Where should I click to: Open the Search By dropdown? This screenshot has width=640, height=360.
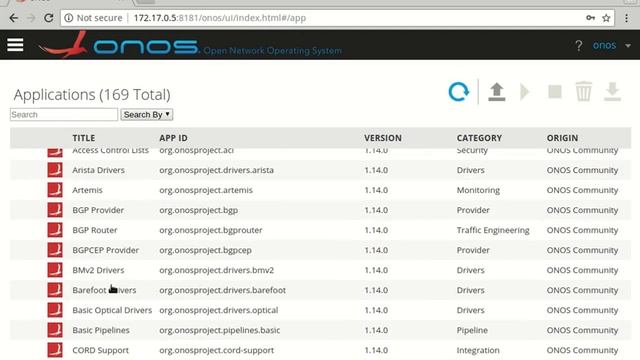(x=147, y=115)
